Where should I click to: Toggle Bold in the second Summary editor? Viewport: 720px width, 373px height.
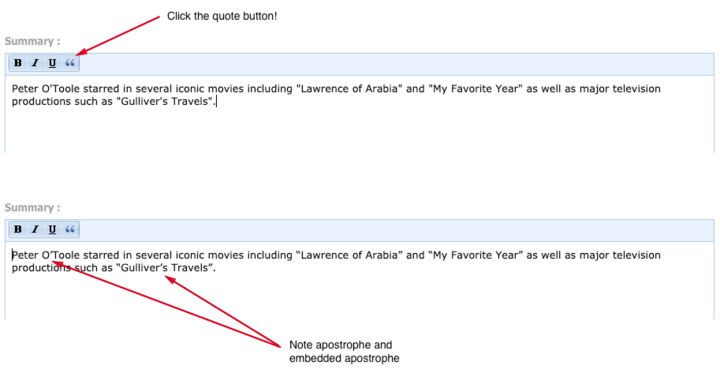coord(18,229)
